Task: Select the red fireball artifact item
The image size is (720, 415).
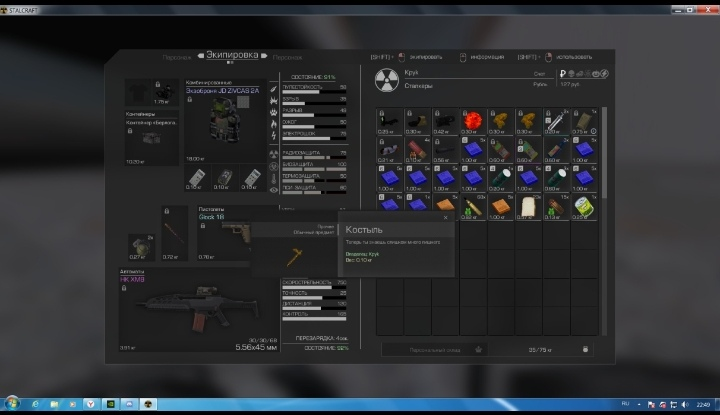Action: point(473,122)
